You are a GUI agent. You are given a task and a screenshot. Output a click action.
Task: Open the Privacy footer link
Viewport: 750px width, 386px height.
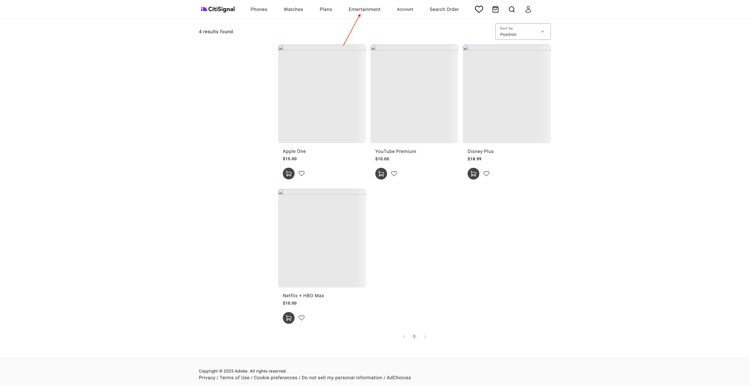[x=207, y=378]
